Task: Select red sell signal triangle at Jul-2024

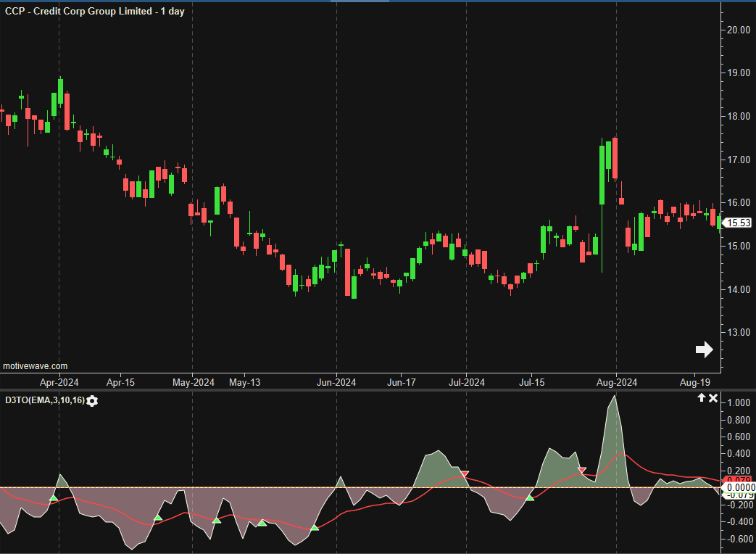Action: (x=465, y=474)
